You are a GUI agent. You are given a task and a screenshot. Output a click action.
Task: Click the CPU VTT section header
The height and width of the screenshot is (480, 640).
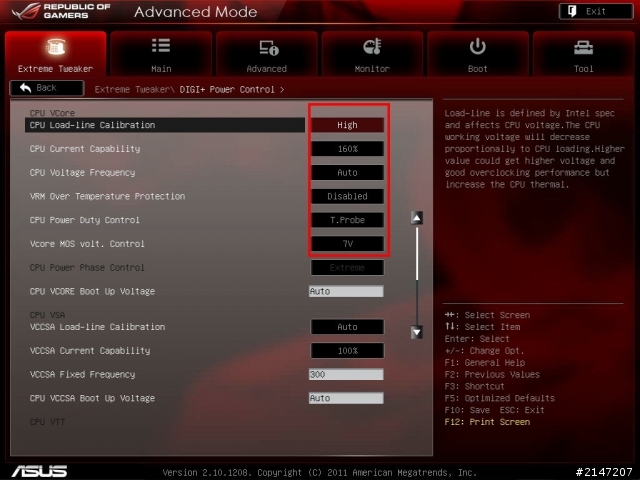point(47,422)
